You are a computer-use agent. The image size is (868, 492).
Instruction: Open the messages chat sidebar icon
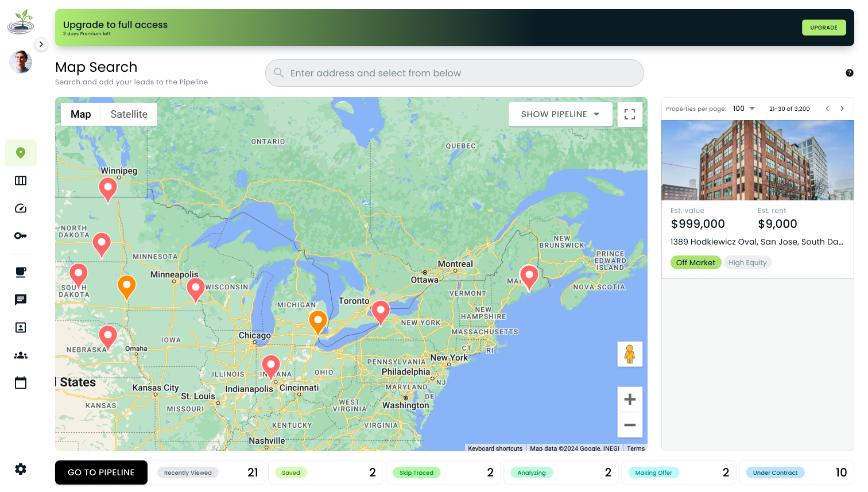(21, 300)
